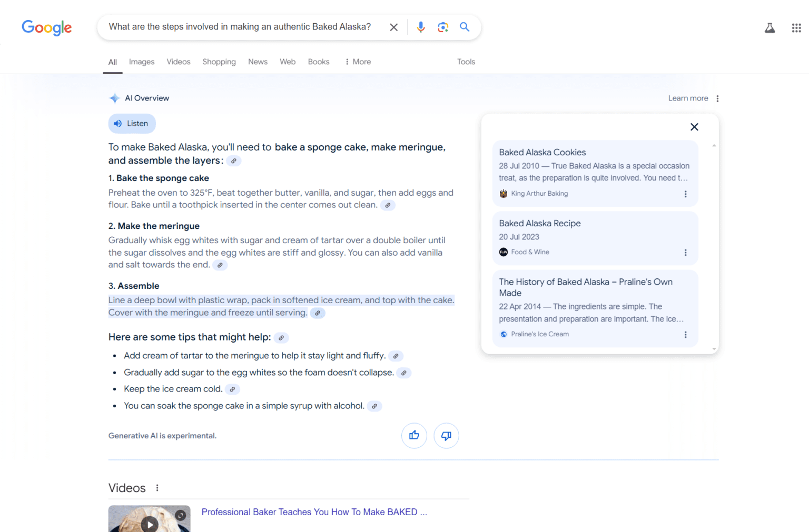Switch to the Images tab
Image resolution: width=809 pixels, height=532 pixels.
[141, 62]
